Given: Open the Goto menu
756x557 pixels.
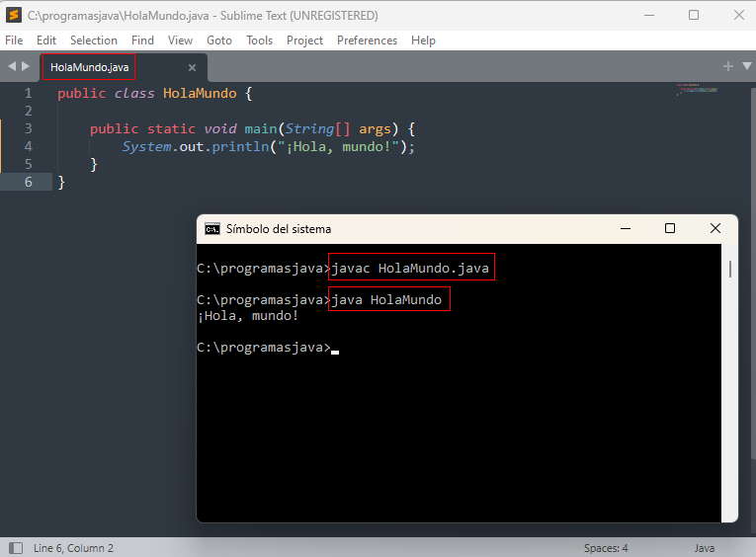Looking at the screenshot, I should (219, 40).
